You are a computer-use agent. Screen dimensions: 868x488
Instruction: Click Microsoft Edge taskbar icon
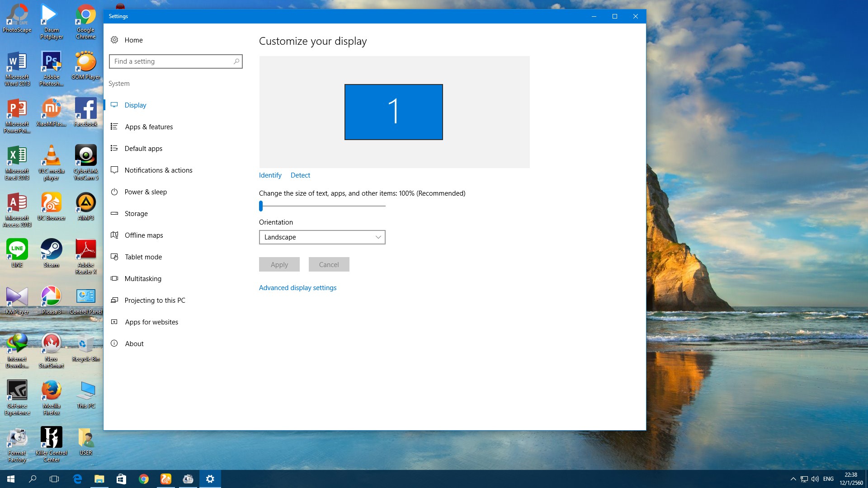(77, 479)
